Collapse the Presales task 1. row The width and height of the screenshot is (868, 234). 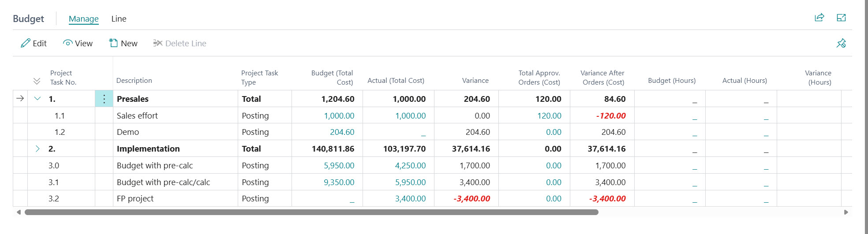tap(37, 99)
